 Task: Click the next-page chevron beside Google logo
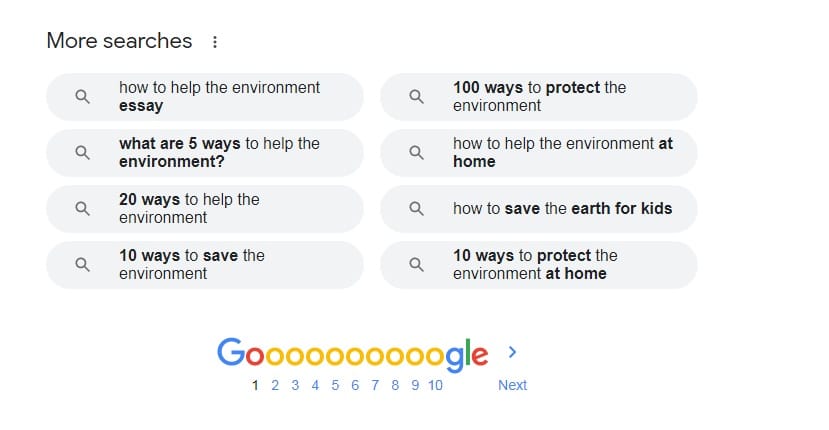[512, 352]
